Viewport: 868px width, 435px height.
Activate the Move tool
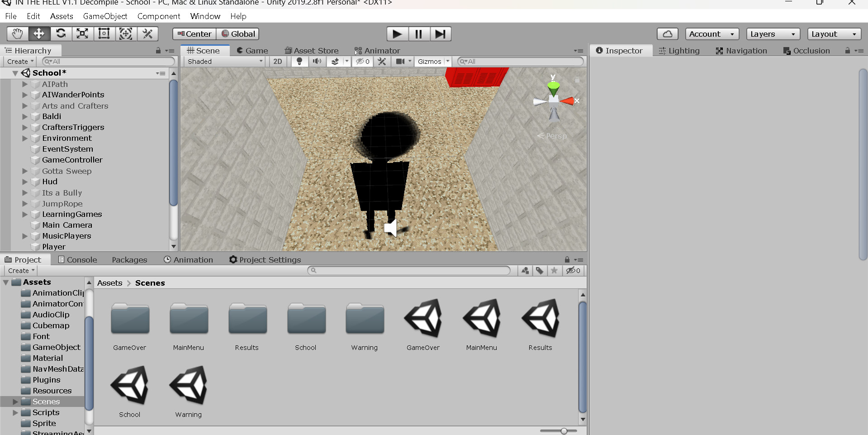[x=39, y=33]
